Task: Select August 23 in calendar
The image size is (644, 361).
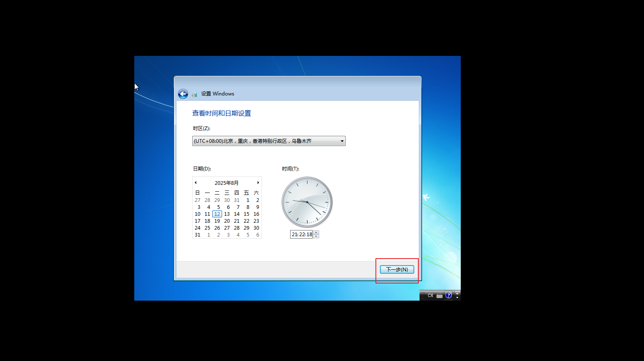Action: pos(256,221)
